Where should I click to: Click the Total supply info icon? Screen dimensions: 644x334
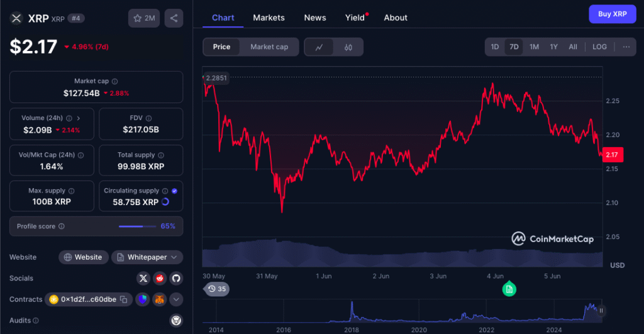coord(161,155)
